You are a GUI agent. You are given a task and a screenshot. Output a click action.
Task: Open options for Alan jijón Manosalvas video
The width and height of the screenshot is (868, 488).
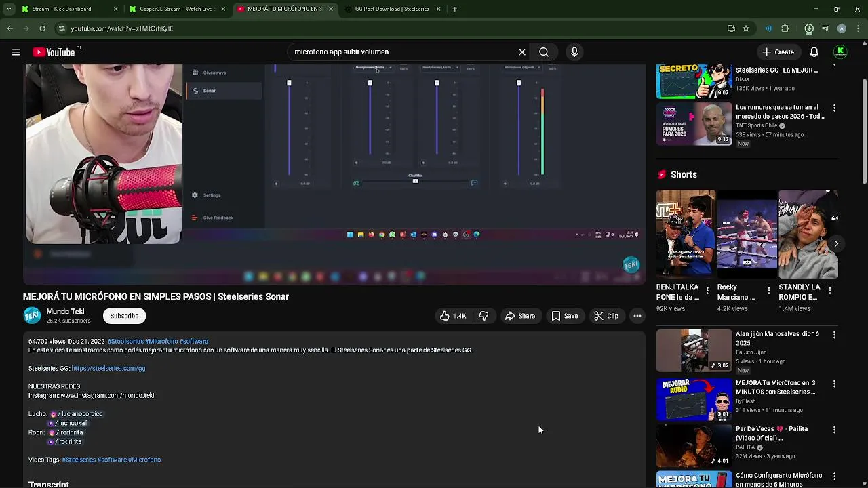(x=834, y=335)
